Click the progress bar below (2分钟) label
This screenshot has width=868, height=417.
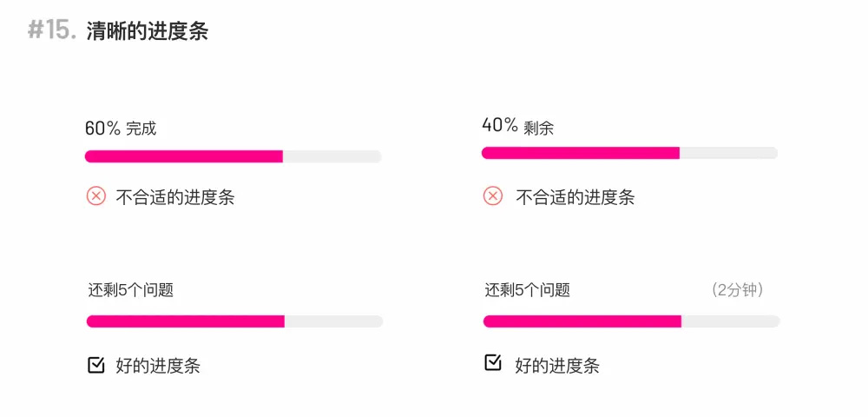click(632, 321)
